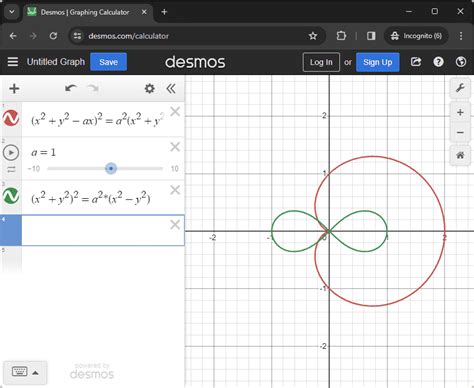Delete the lemniscate expression in row 3
Viewport: 474px width, 388px height.
coord(175,190)
